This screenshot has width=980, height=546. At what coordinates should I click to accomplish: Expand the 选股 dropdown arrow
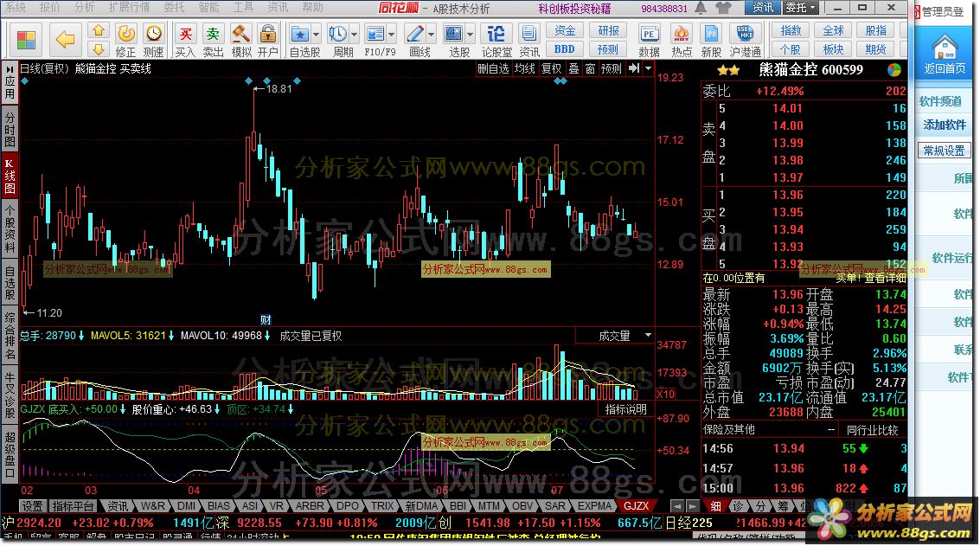[470, 34]
